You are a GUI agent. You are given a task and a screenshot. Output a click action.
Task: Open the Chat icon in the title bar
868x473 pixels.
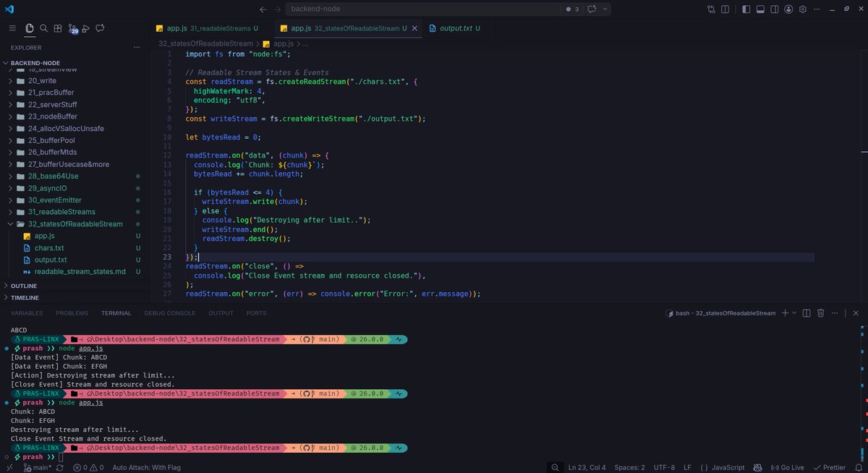[592, 9]
